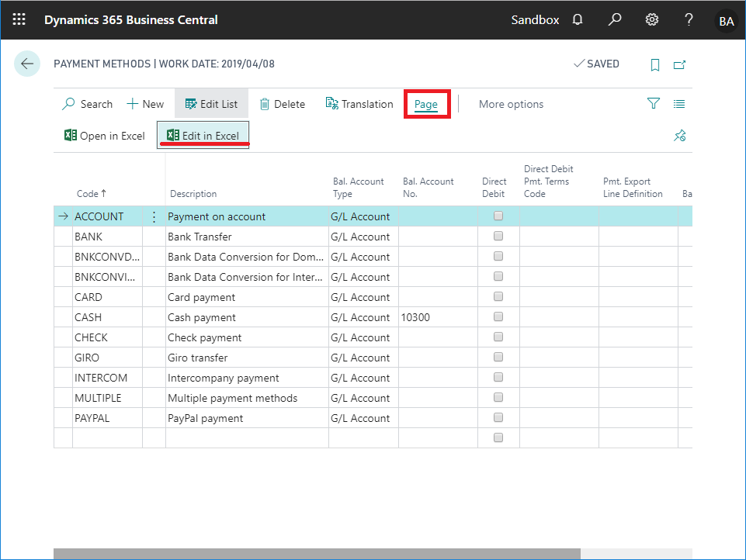Viewport: 746px width, 560px height.
Task: Click the Intercompany payment description
Action: point(247,378)
